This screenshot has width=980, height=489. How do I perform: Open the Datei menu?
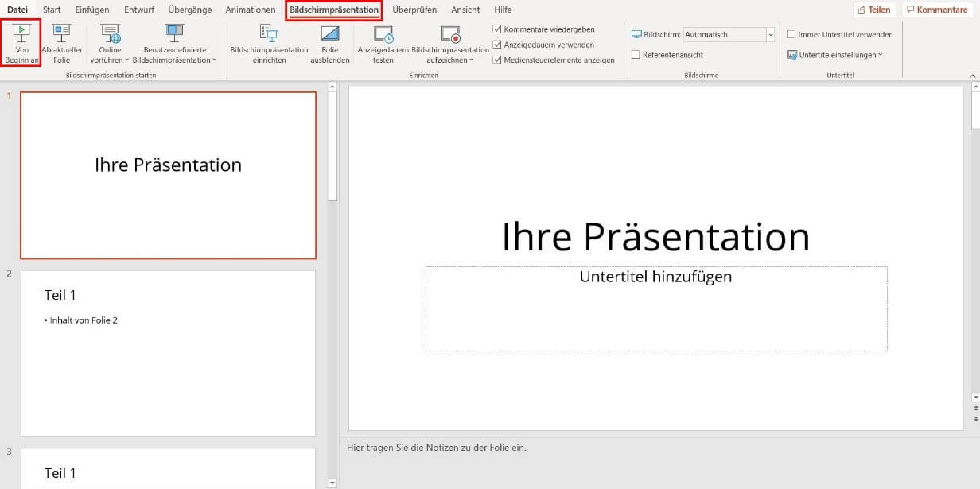tap(17, 10)
